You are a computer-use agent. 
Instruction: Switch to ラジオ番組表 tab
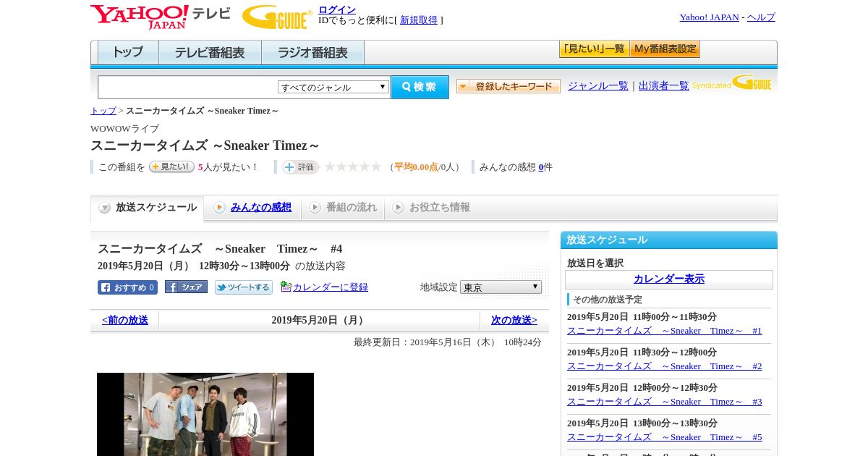(x=312, y=53)
